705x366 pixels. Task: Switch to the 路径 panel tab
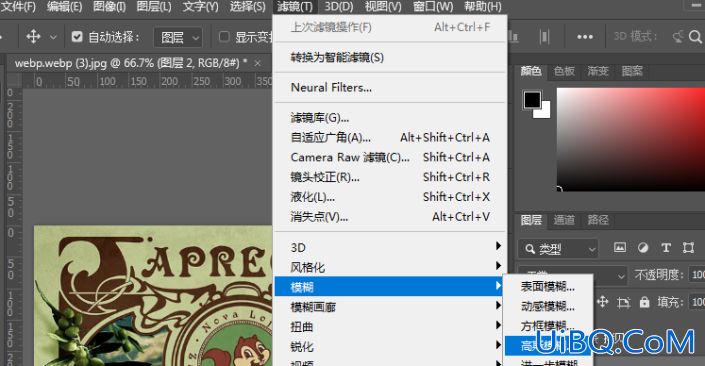598,220
